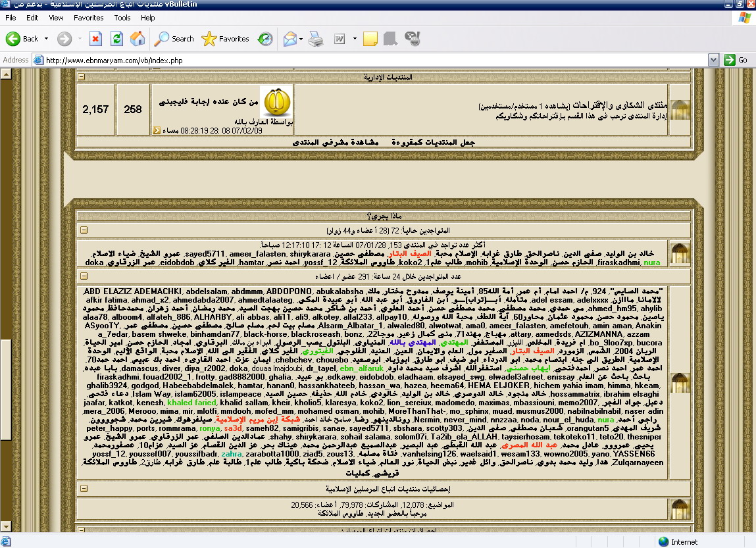
Task: Open the Favorites pane
Action: pos(226,39)
